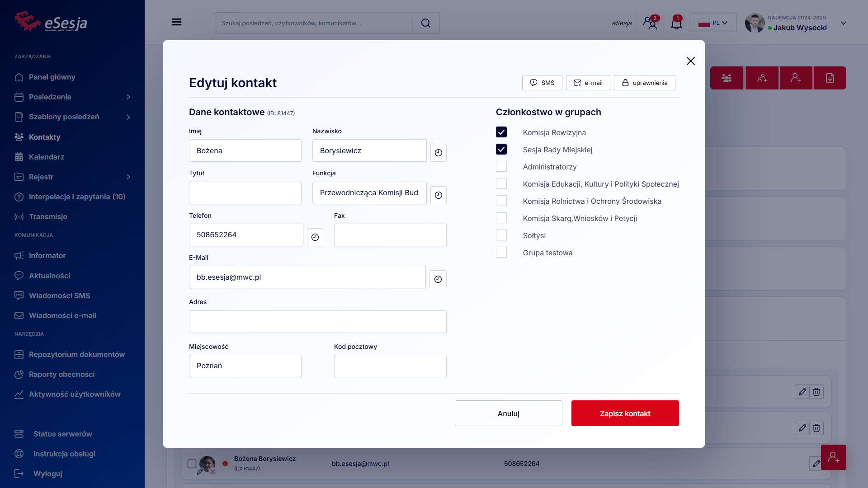
Task: Expand user profile menu chevron
Action: tap(843, 23)
